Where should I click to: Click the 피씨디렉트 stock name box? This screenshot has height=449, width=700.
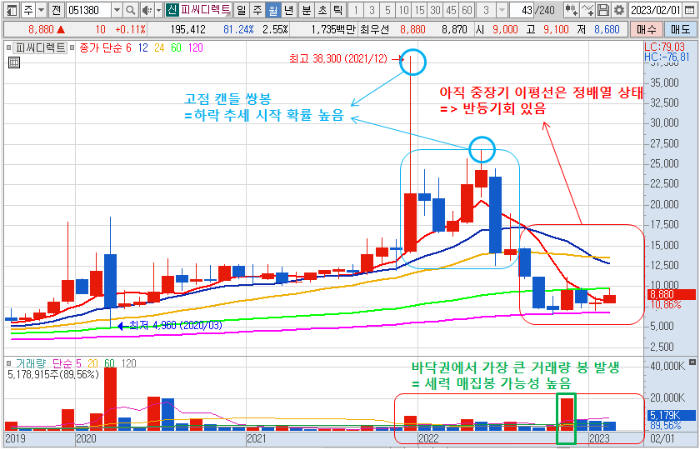coord(205,9)
